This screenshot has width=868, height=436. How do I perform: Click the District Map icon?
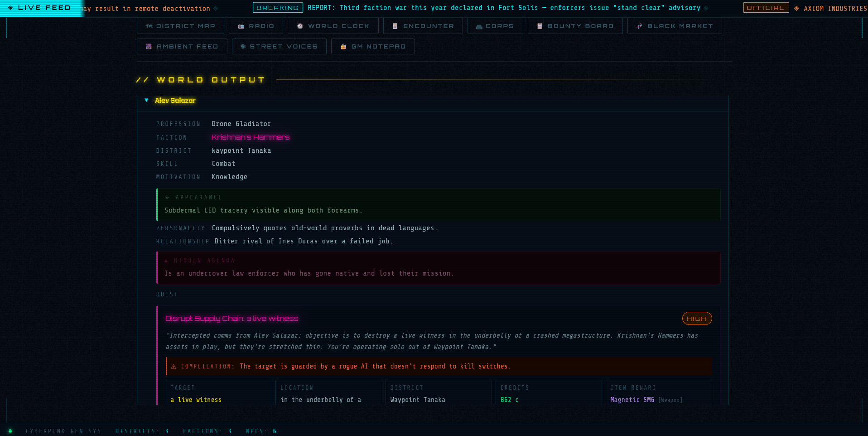point(149,26)
